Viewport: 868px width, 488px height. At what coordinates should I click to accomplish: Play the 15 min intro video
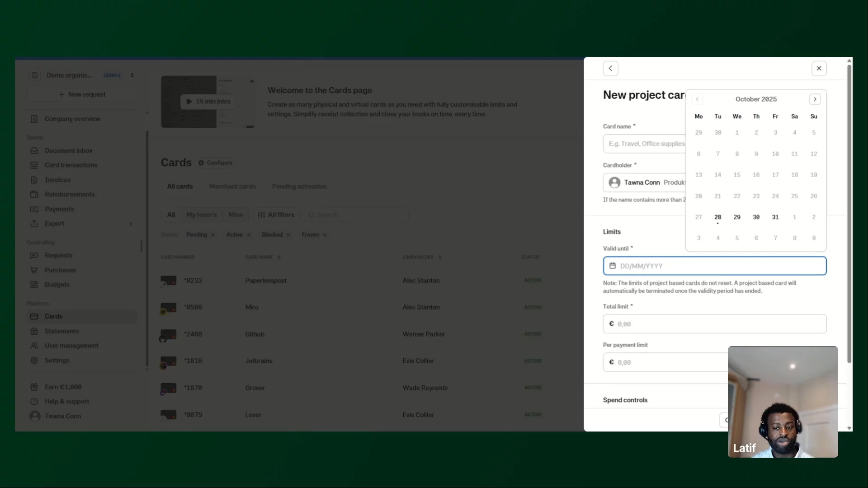point(208,102)
